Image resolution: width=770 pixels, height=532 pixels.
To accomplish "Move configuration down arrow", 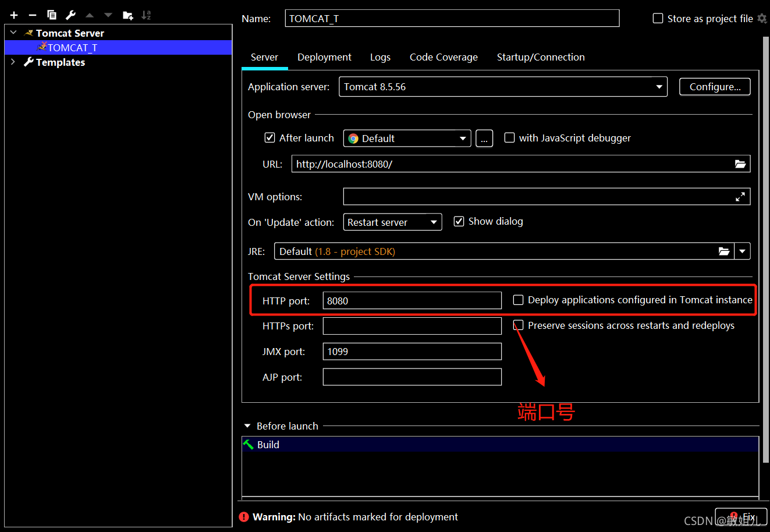I will [x=108, y=15].
